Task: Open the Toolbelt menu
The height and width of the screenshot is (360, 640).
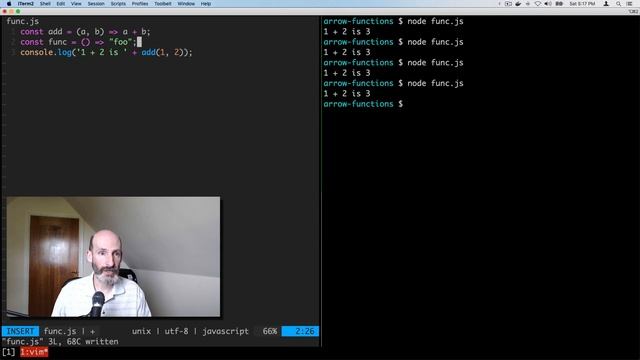Action: [x=163, y=4]
